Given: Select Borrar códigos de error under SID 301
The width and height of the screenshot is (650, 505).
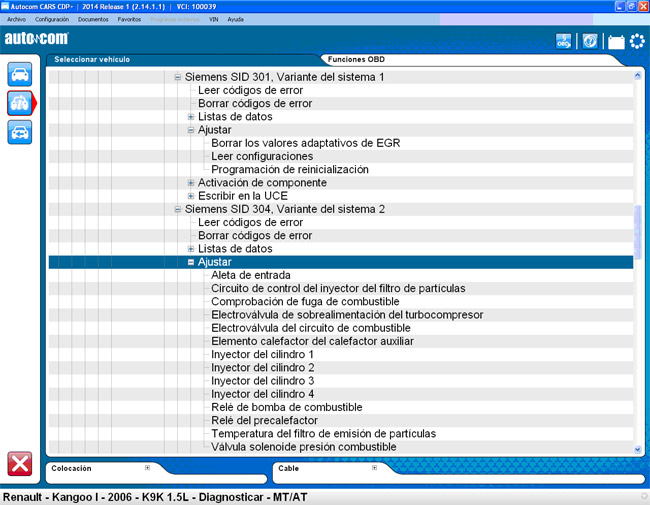Looking at the screenshot, I should coord(255,104).
